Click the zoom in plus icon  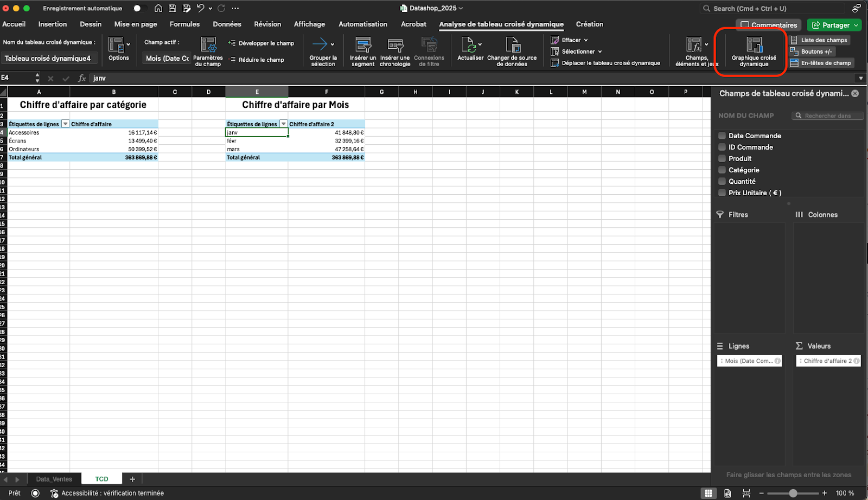825,493
